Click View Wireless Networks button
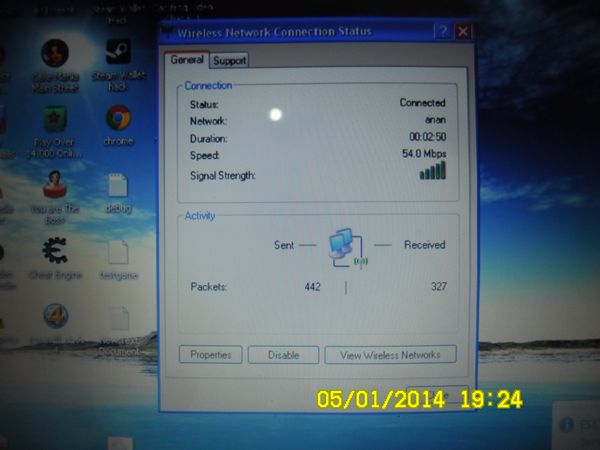 [x=390, y=355]
